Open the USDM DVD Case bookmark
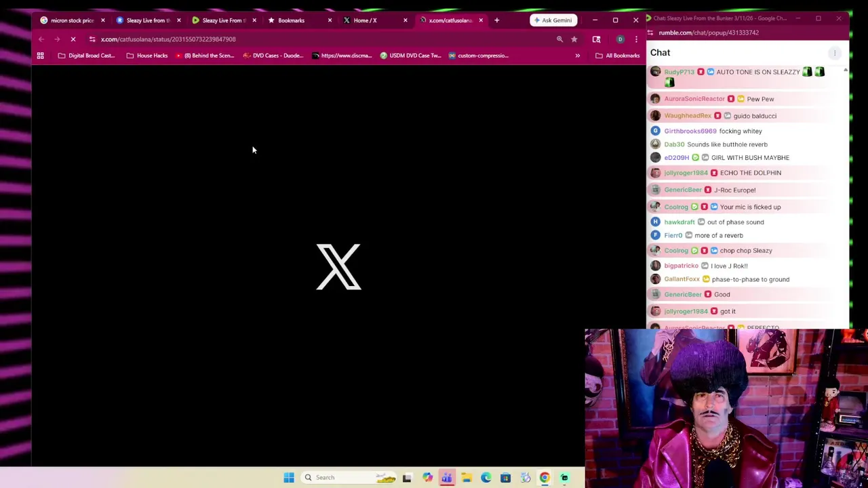868x488 pixels. pos(412,56)
